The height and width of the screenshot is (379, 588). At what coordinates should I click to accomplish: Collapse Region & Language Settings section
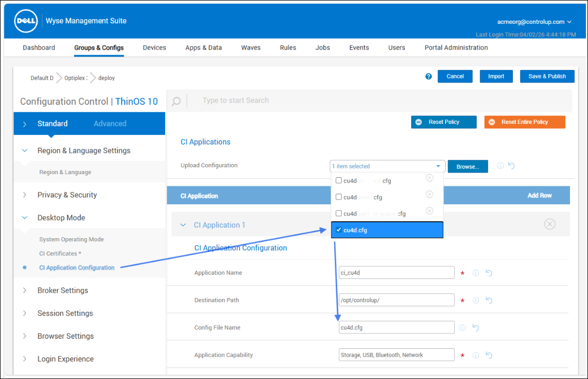tap(25, 151)
